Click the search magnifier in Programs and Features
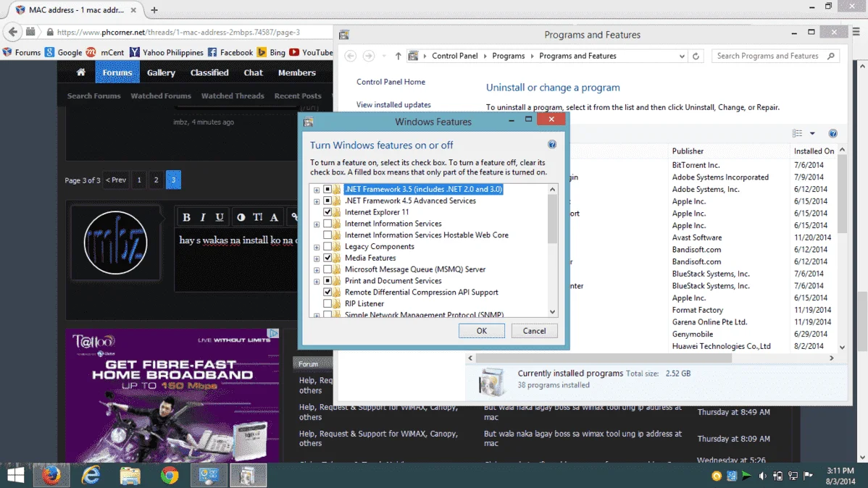This screenshot has height=488, width=868. [x=831, y=56]
